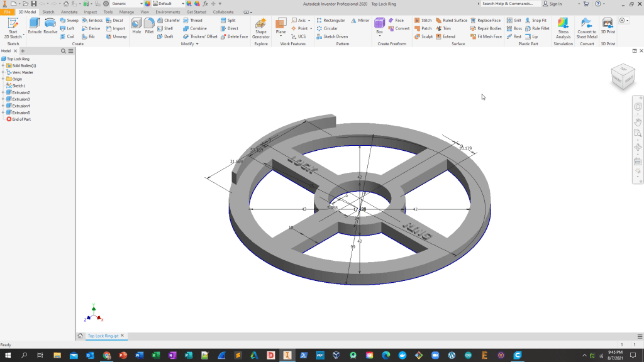Open the File menu
The width and height of the screenshot is (644, 362).
point(7,12)
